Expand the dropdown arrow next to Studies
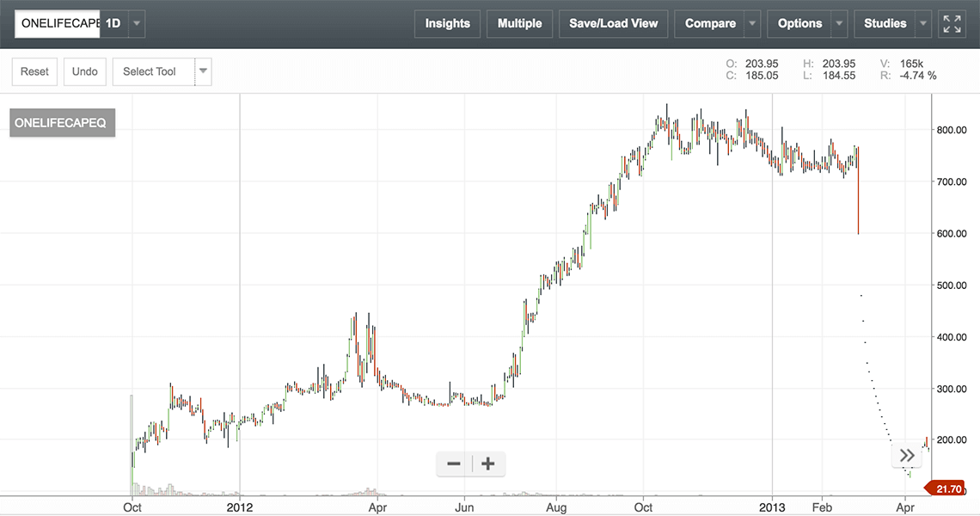 pyautogui.click(x=923, y=24)
